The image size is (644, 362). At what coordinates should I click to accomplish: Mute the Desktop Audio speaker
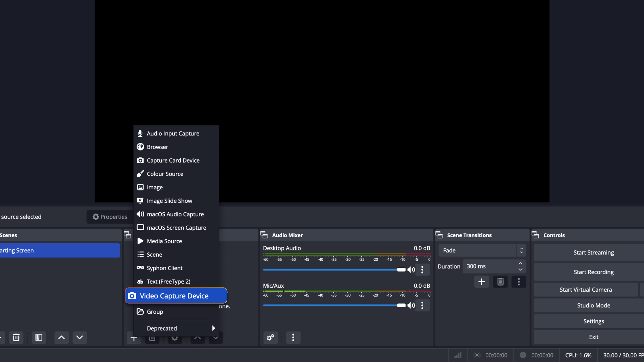411,269
